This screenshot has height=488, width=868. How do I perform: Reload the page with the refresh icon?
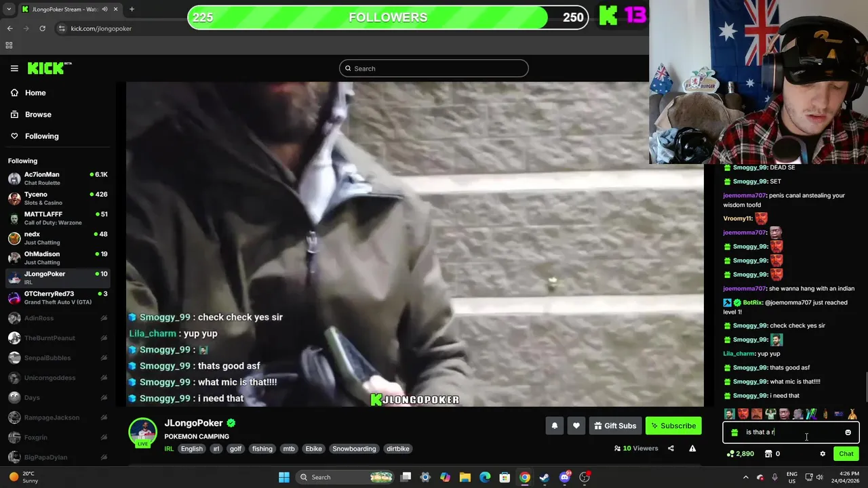click(x=42, y=28)
